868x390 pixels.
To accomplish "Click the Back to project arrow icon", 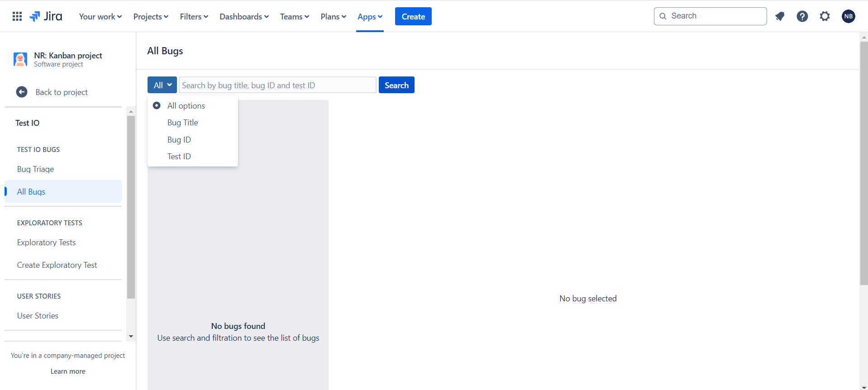I will tap(22, 92).
